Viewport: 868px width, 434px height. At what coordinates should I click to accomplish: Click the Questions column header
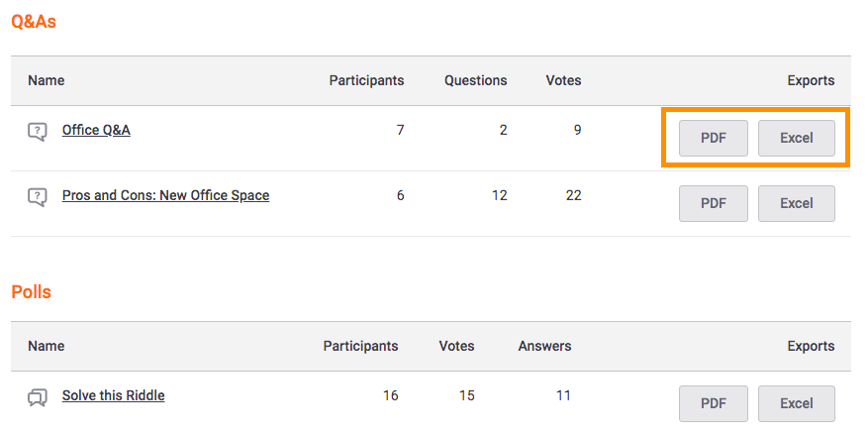pos(475,80)
